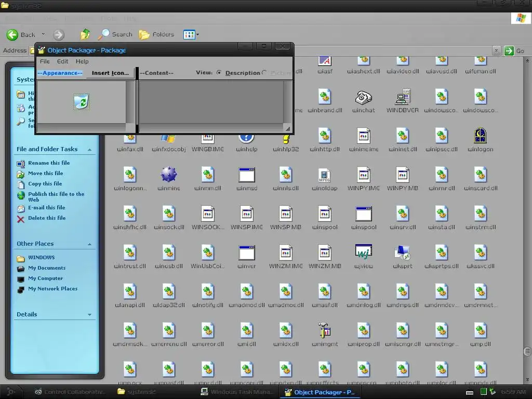The width and height of the screenshot is (532, 399).
Task: Click the Go button beside address bar
Action: point(514,51)
